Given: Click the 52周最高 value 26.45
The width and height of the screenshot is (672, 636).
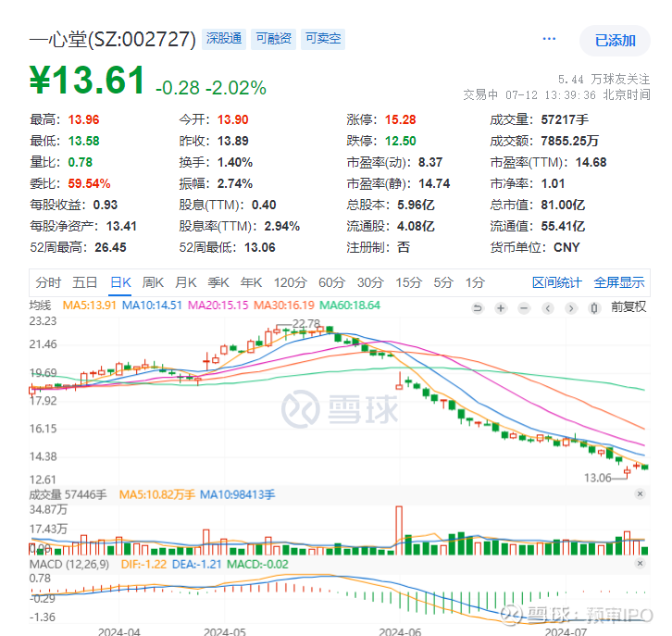Looking at the screenshot, I should click(110, 248).
